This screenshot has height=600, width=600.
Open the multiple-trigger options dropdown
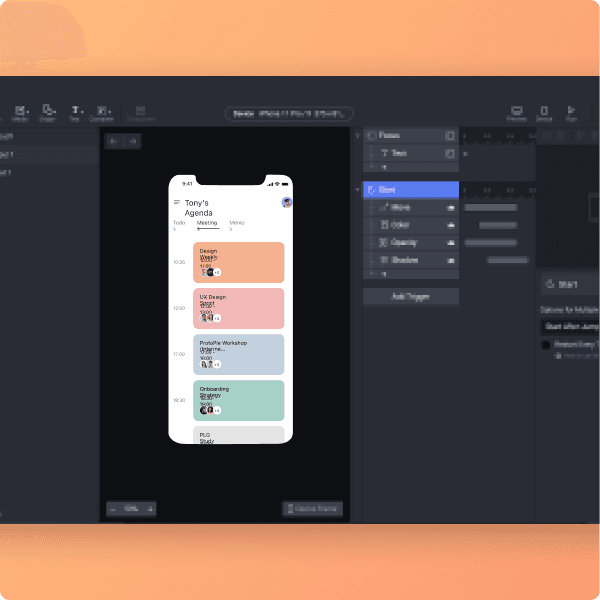(x=570, y=326)
